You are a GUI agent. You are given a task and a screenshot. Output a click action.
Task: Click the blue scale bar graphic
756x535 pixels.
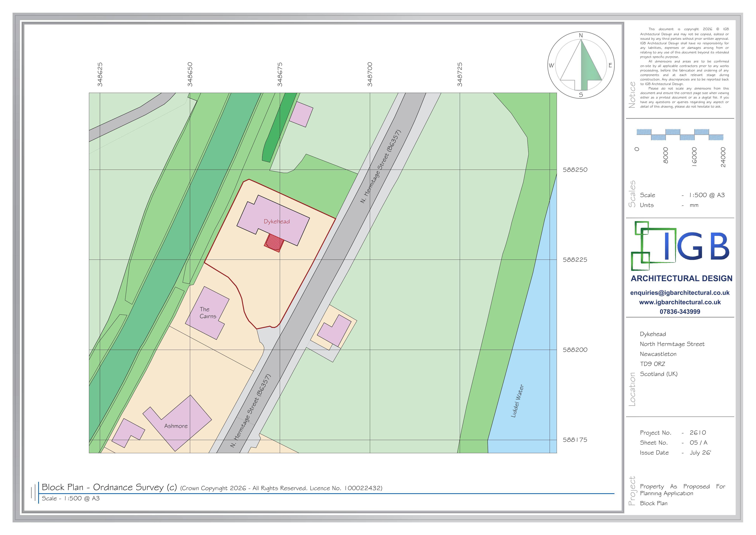(x=680, y=134)
